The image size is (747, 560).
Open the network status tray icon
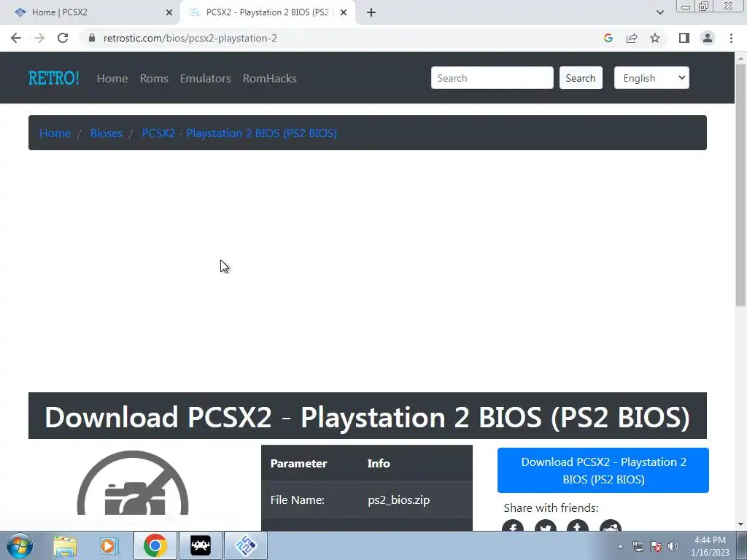tap(638, 546)
